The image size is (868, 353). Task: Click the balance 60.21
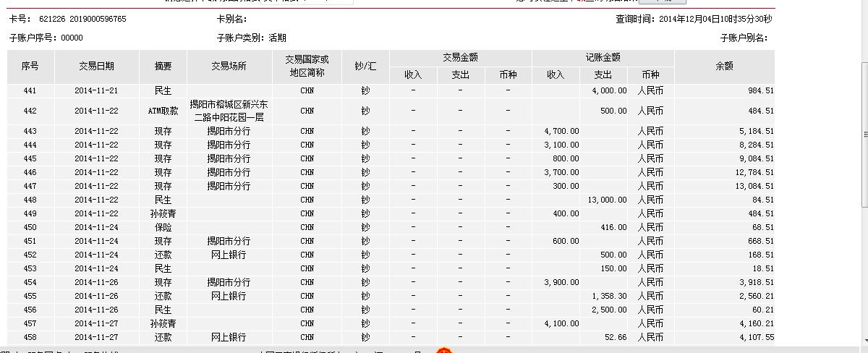pyautogui.click(x=763, y=310)
